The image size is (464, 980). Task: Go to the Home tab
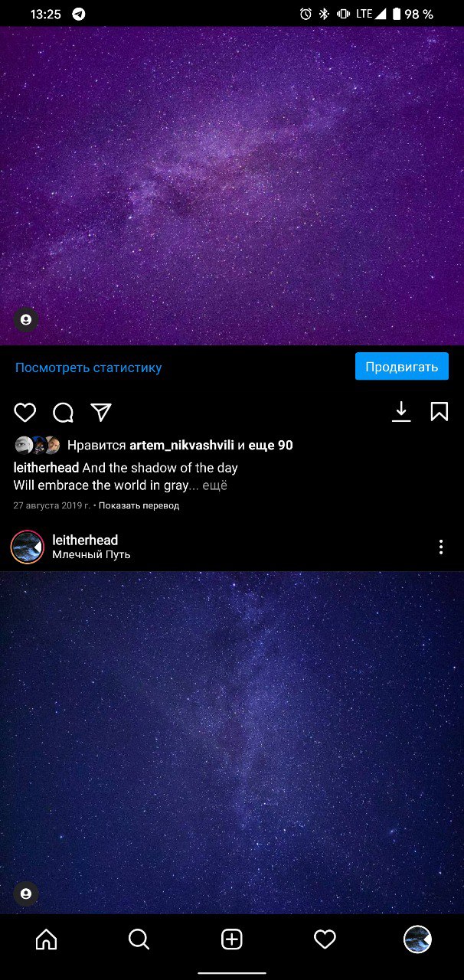pyautogui.click(x=47, y=939)
